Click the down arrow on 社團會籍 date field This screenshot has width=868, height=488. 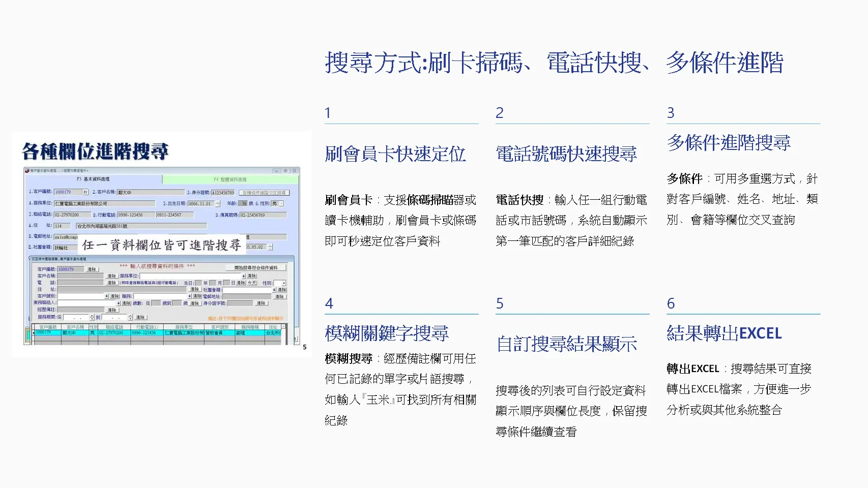(x=270, y=249)
